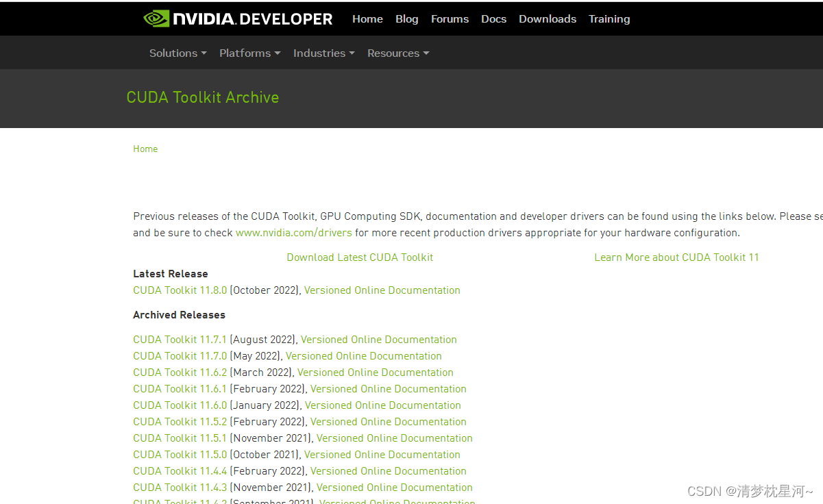Screen dimensions: 823x504
Task: Click the CUDA Toolkit Archive page title
Action: 203,97
